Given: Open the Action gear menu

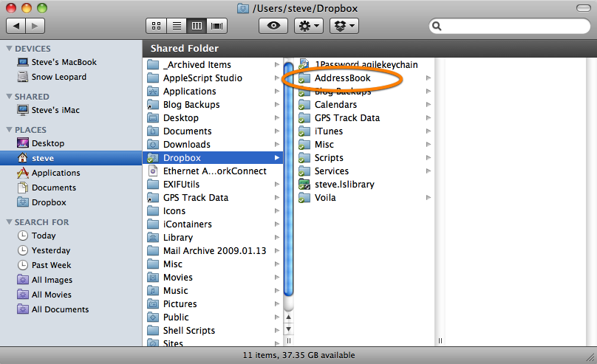Looking at the screenshot, I should 309,26.
